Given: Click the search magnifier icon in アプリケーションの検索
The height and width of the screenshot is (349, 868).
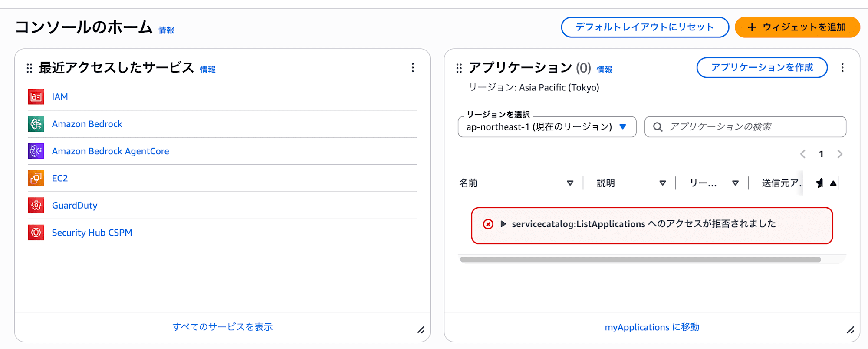Looking at the screenshot, I should point(658,127).
